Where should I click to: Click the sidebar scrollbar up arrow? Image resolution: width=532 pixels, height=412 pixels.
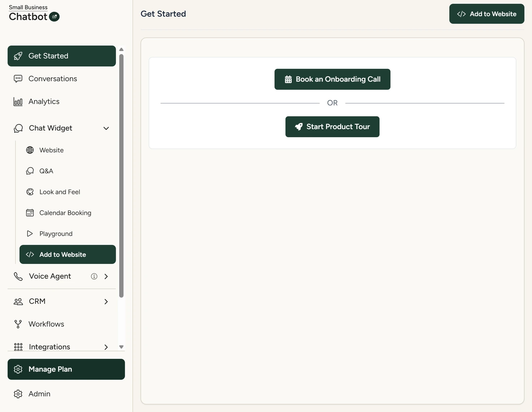click(121, 49)
